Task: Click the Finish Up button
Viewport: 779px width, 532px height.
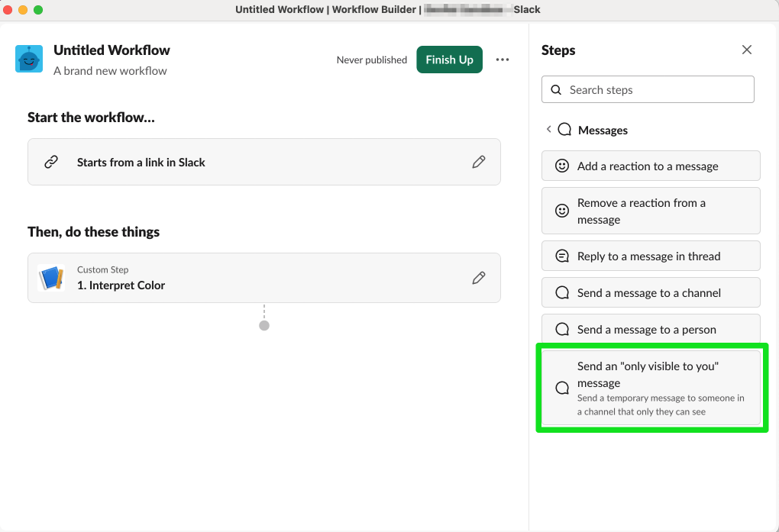Action: [449, 60]
